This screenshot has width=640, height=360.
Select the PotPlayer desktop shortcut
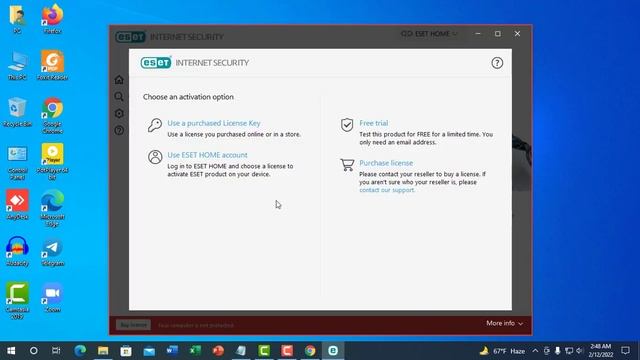(52, 162)
